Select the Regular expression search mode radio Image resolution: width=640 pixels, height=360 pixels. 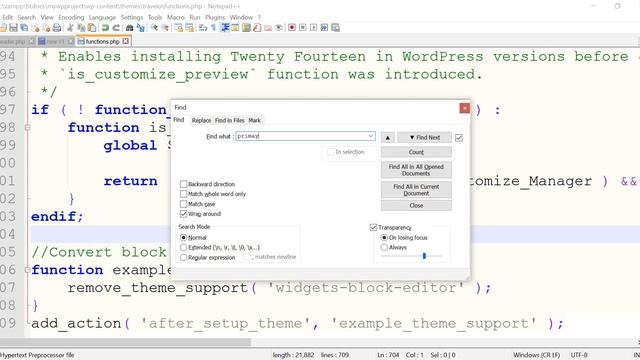[184, 258]
